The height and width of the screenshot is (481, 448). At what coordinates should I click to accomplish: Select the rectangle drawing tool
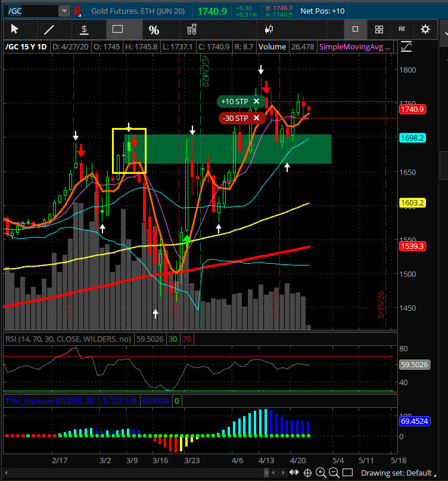117,29
